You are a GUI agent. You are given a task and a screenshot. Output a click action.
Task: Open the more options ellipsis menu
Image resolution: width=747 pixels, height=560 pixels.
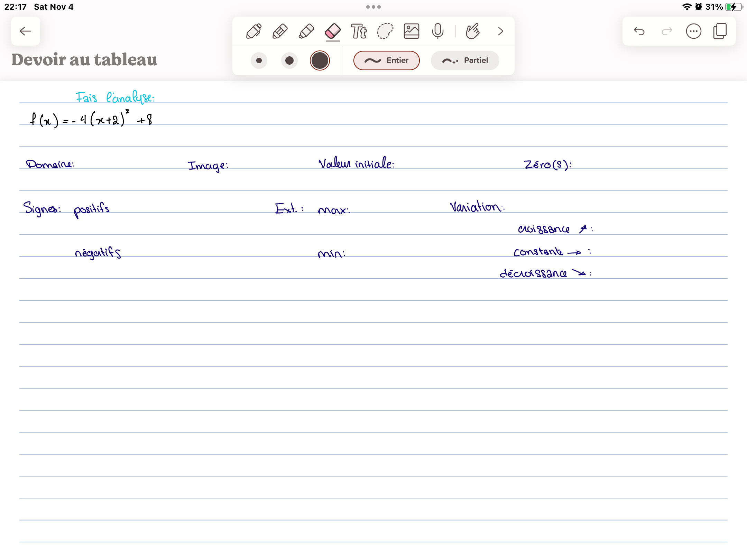tap(693, 31)
